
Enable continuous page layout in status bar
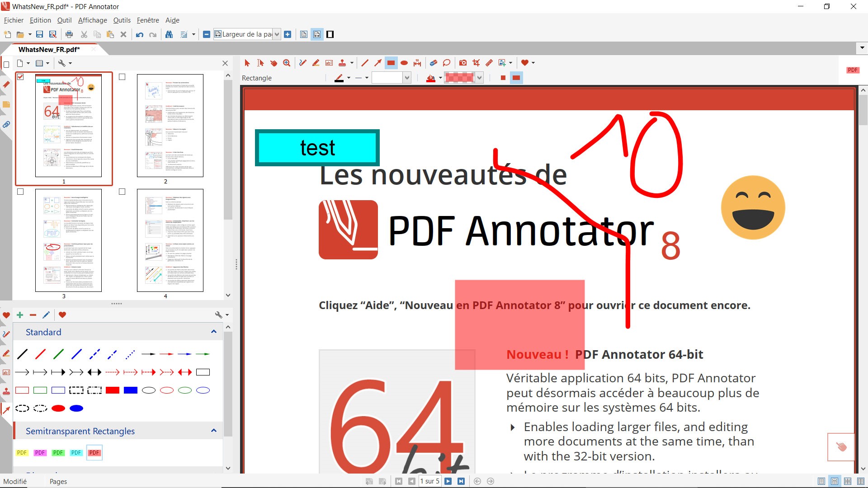coord(835,481)
